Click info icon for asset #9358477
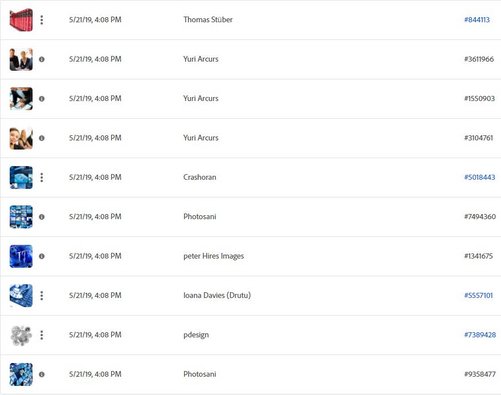 [x=42, y=374]
